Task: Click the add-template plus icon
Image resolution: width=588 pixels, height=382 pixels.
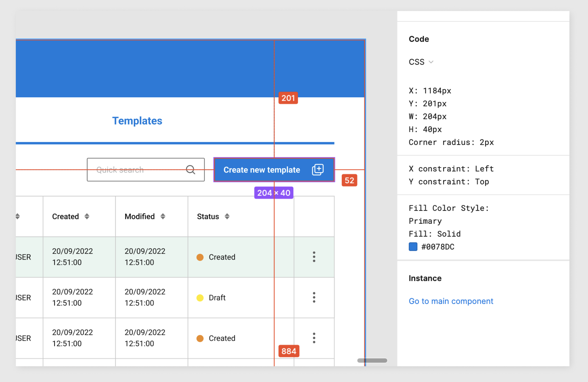Action: pos(318,170)
